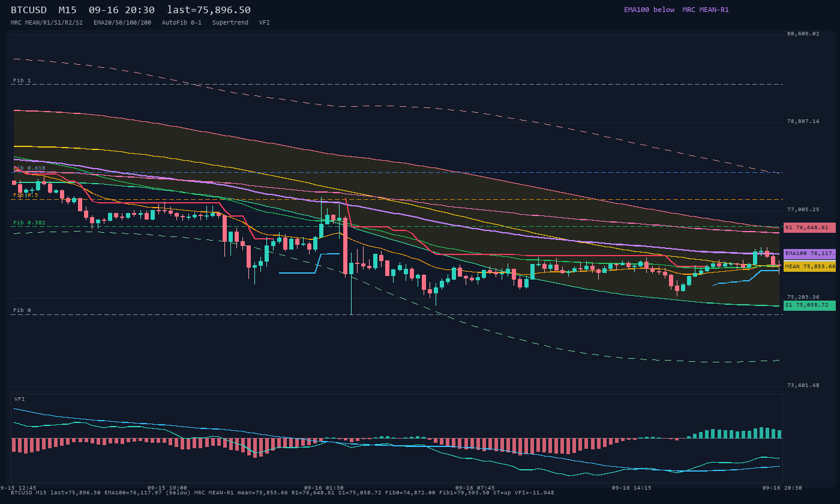Click the 80,609.02 price axis label
Image resolution: width=840 pixels, height=504 pixels.
803,34
